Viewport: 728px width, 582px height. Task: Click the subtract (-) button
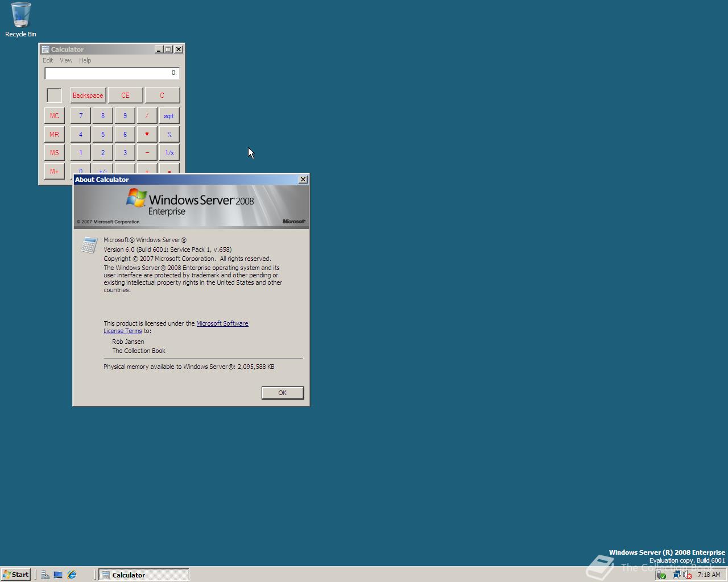click(x=147, y=153)
